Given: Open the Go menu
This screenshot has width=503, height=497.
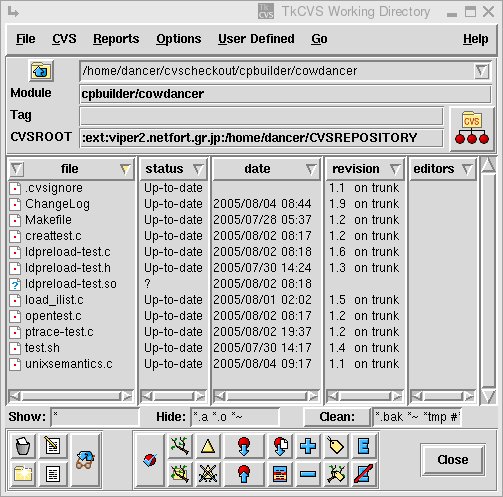Looking at the screenshot, I should (x=319, y=39).
